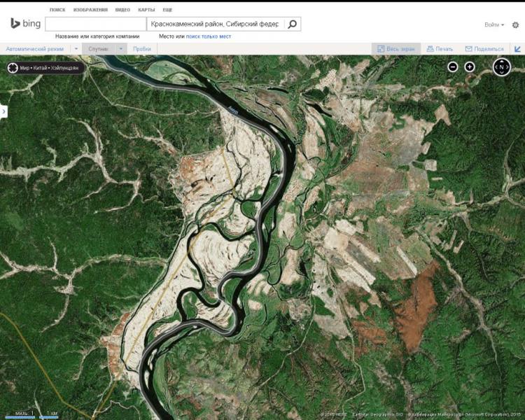Click the globe icon in location breadcrumb
Screen dimensions: 525x420
pyautogui.click(x=13, y=68)
